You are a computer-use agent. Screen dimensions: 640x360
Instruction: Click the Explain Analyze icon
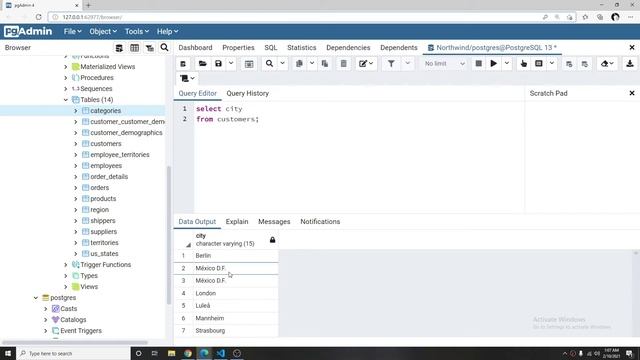click(x=539, y=64)
